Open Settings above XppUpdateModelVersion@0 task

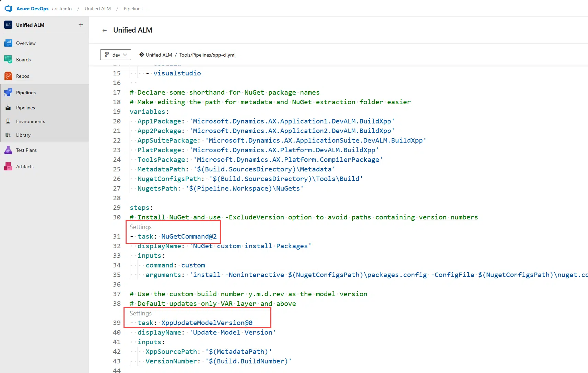tap(141, 313)
